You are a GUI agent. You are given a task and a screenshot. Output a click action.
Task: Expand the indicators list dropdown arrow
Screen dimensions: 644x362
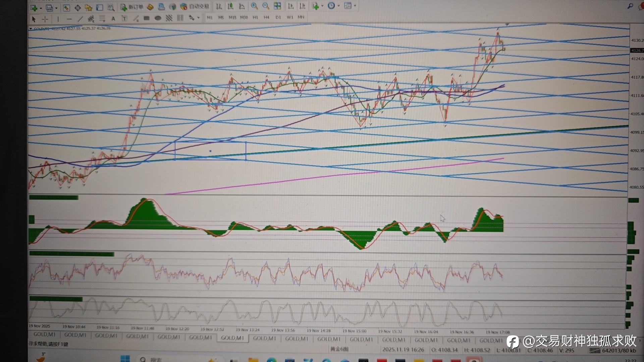coord(322,6)
